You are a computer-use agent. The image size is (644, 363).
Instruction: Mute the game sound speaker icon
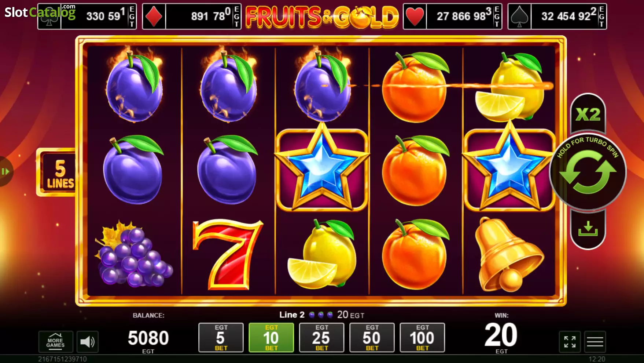click(x=88, y=342)
